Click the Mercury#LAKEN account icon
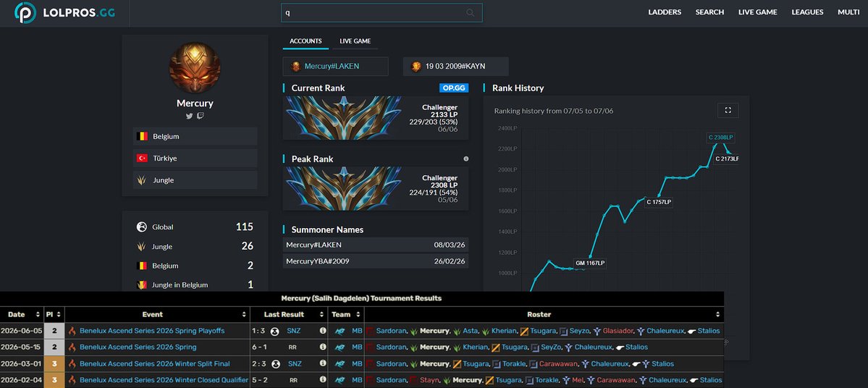Viewport: 868px width, 388px height. coord(296,67)
